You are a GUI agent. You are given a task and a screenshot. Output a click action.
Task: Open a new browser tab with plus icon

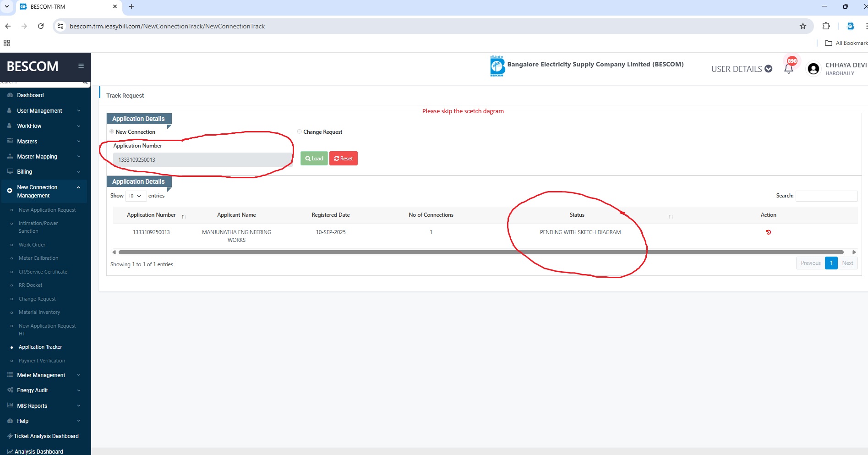point(131,6)
